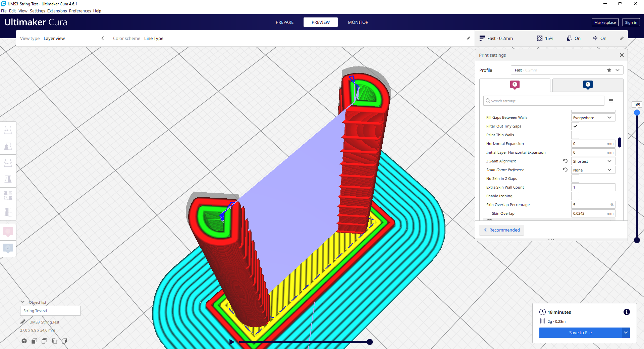Viewport: 644px width, 349px height.
Task: Select extruder 1 button in left toolbar
Action: click(x=8, y=232)
